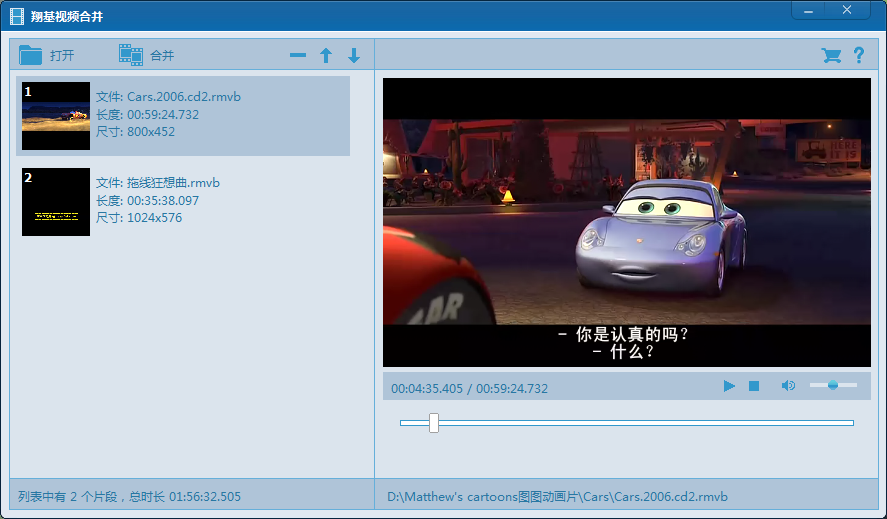Mute audio with speaker icon
Screen dimensions: 887x519
tap(788, 386)
